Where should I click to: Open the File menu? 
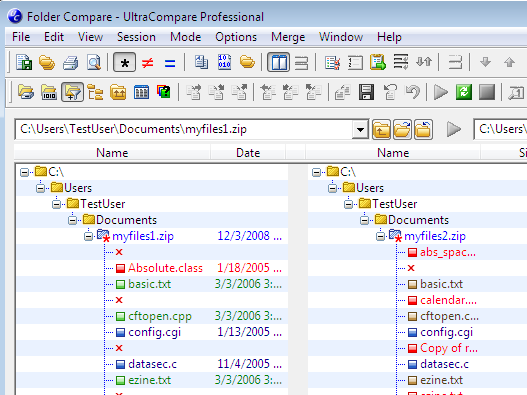(21, 37)
